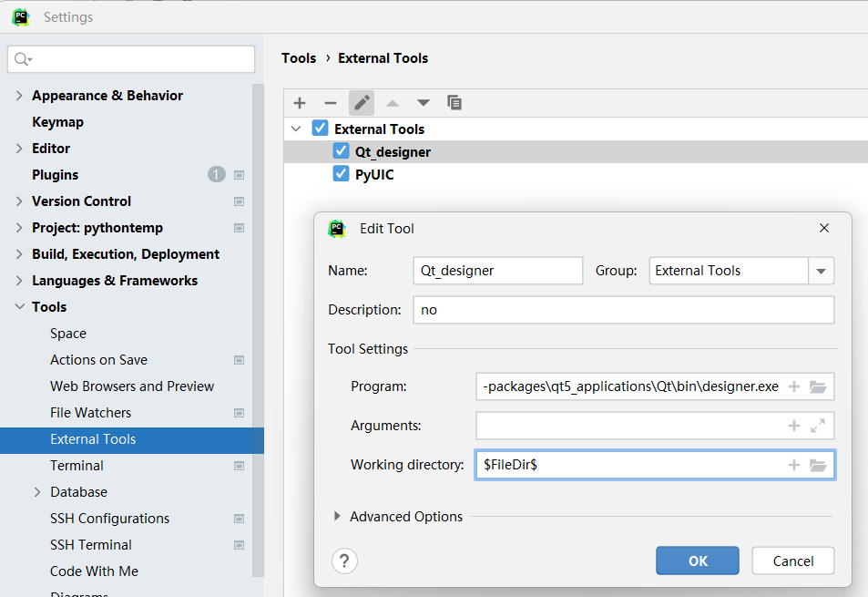Open Keymap settings page

pos(57,122)
